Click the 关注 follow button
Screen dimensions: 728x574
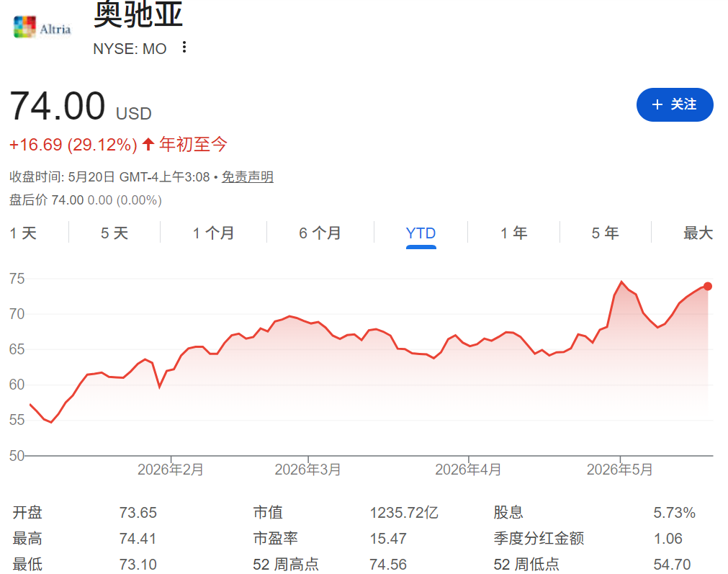(675, 104)
